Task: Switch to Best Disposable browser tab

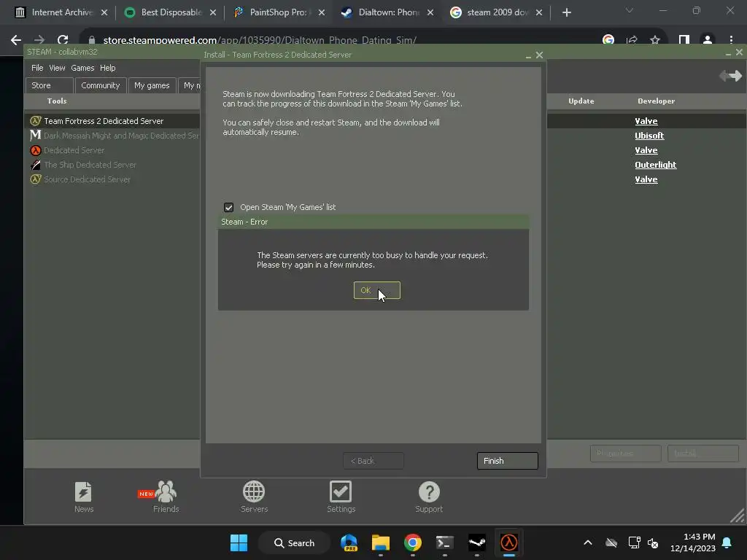Action: click(171, 12)
